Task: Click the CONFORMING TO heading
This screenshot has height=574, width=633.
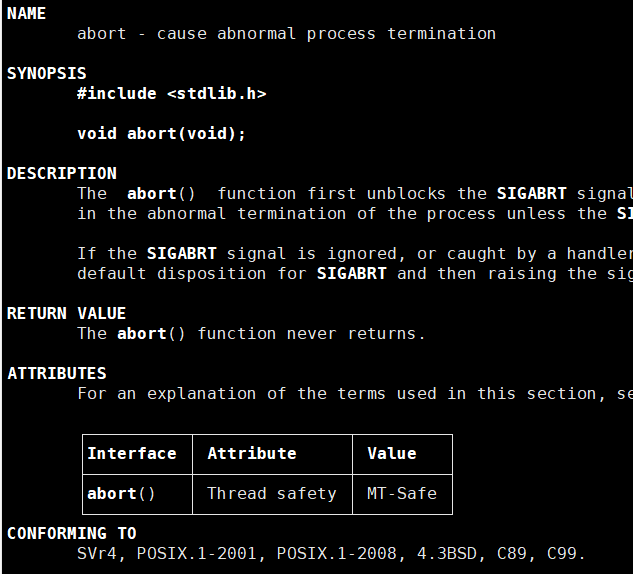Action: click(x=72, y=533)
